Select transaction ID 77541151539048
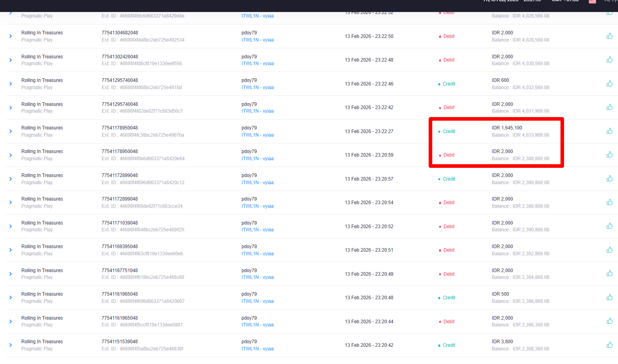Screen dimensions: 618x364 [x=120, y=342]
